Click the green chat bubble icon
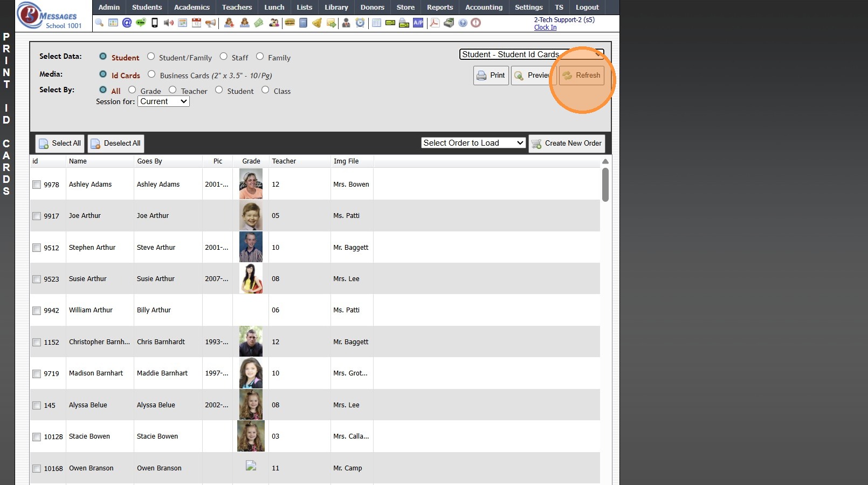This screenshot has width=868, height=485. pos(141,23)
